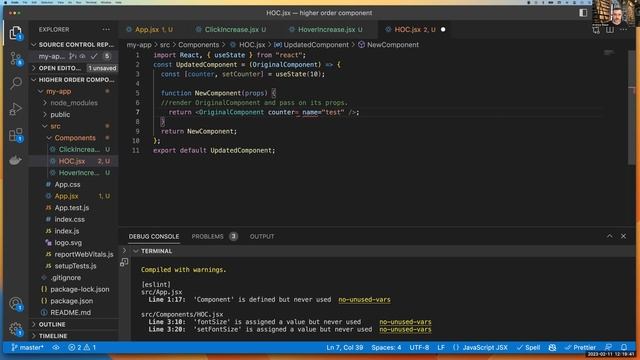
Task: Commit changes with checkmark in my-app repo row
Action: click(x=94, y=56)
